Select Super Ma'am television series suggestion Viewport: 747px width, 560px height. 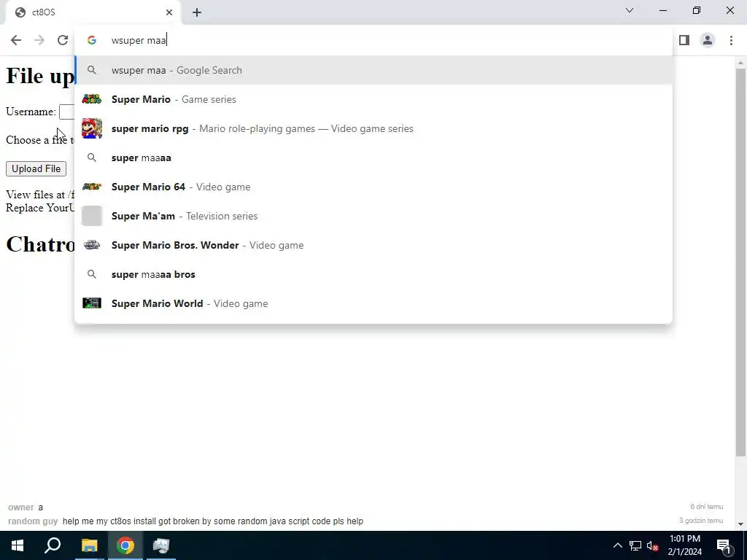(373, 216)
